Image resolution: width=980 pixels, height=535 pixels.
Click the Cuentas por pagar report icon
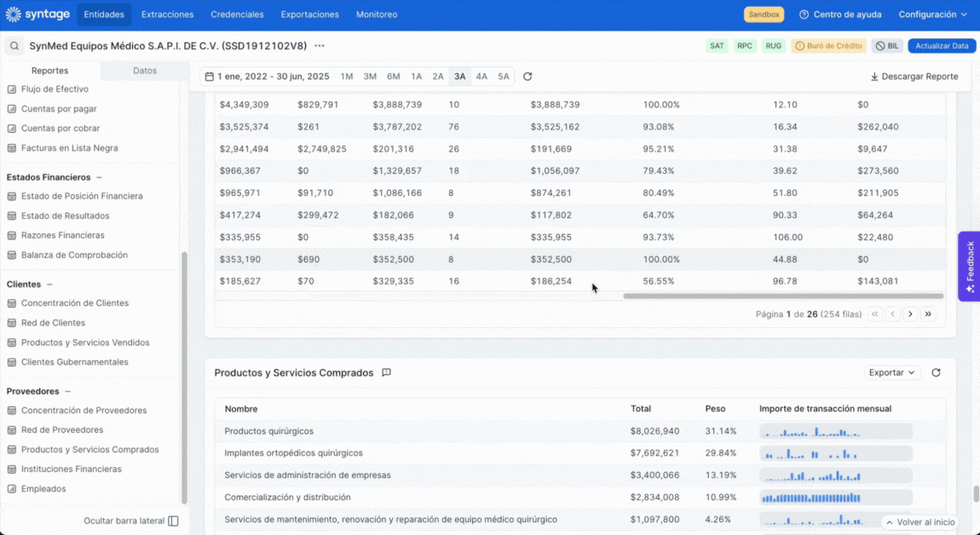(x=11, y=109)
